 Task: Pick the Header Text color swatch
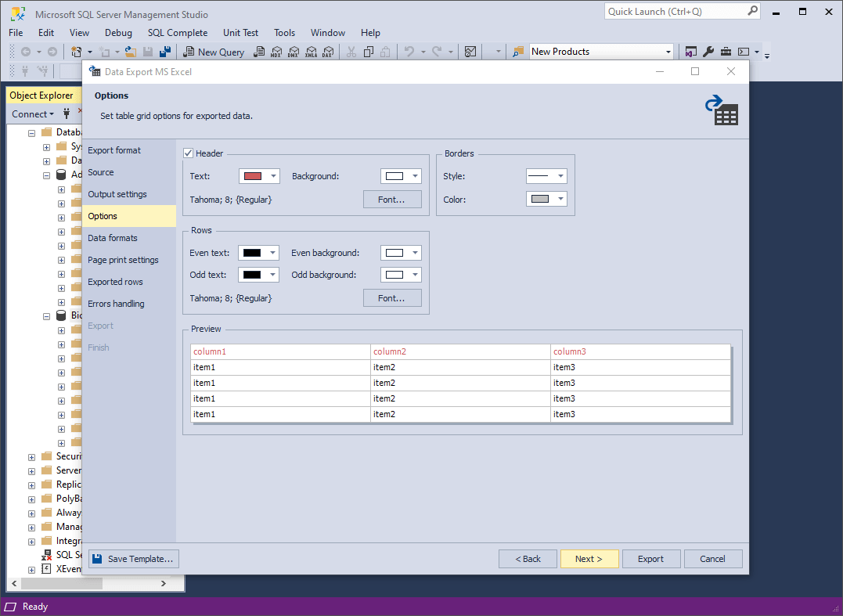pyautogui.click(x=253, y=176)
